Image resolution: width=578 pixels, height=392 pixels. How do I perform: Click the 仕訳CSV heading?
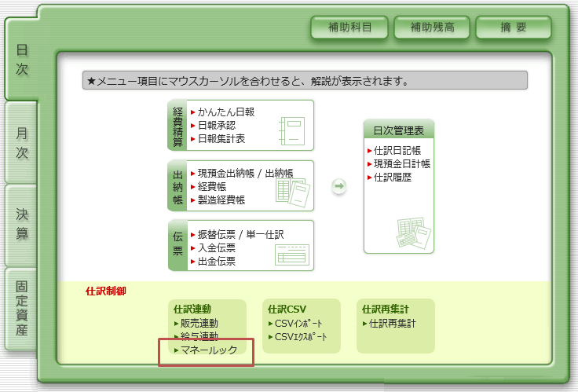point(287,309)
